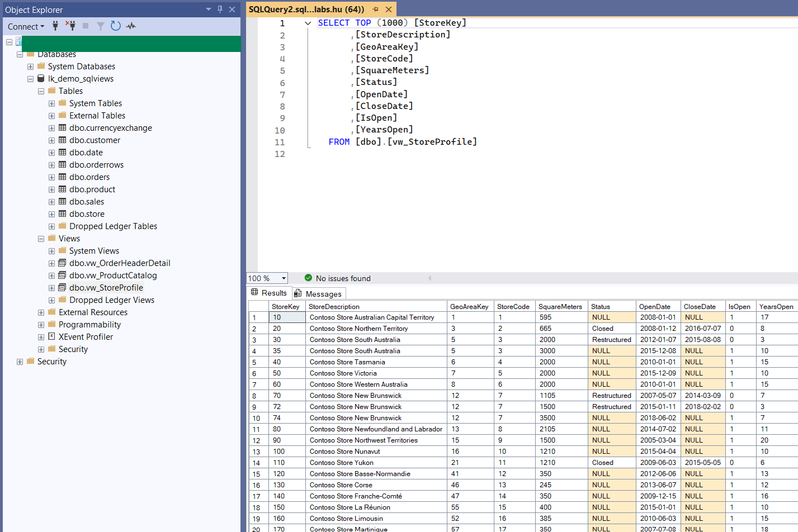Open the 100 % zoom level dropdown
Screen dimensions: 798x532
click(284, 278)
